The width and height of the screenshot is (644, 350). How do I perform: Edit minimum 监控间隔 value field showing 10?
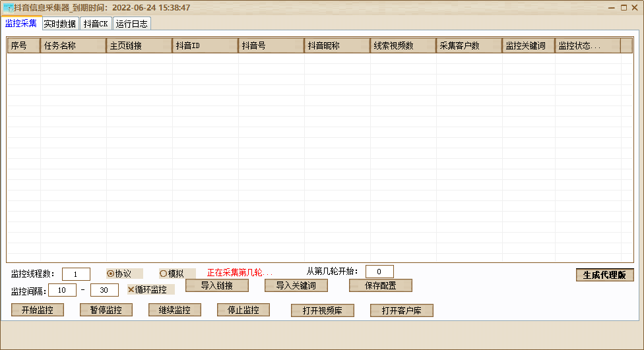(63, 290)
